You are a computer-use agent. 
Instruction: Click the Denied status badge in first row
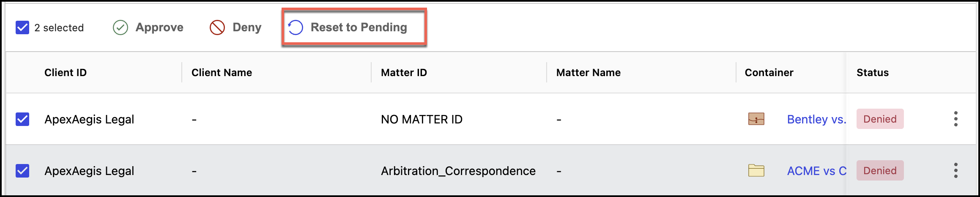(880, 119)
